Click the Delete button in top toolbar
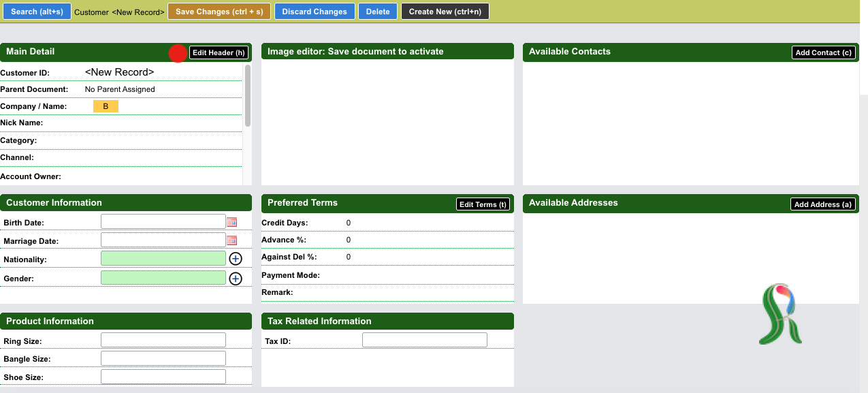The image size is (868, 393). [x=378, y=12]
